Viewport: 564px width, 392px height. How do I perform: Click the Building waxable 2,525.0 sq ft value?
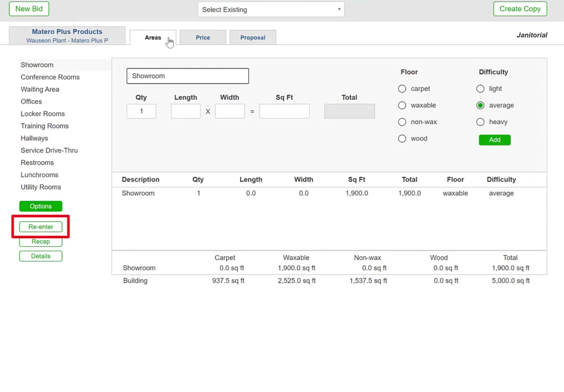coord(297,281)
